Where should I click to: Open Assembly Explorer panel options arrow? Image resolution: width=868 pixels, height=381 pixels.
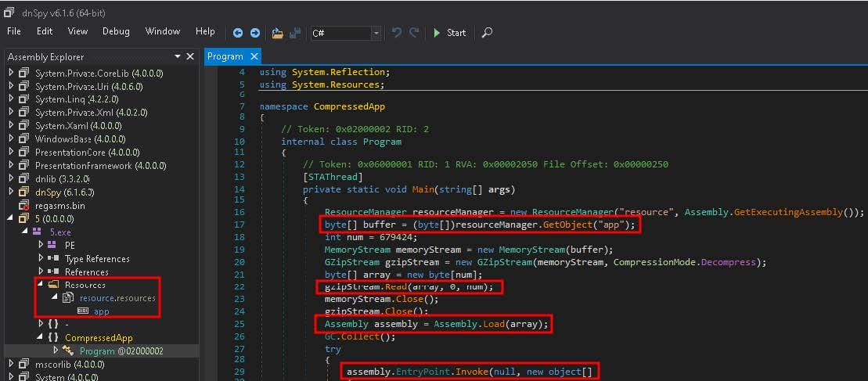click(178, 56)
